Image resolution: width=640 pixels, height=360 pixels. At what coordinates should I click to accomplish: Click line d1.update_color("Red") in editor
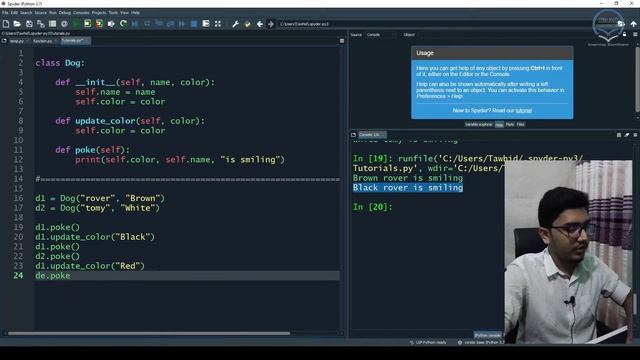(x=90, y=266)
